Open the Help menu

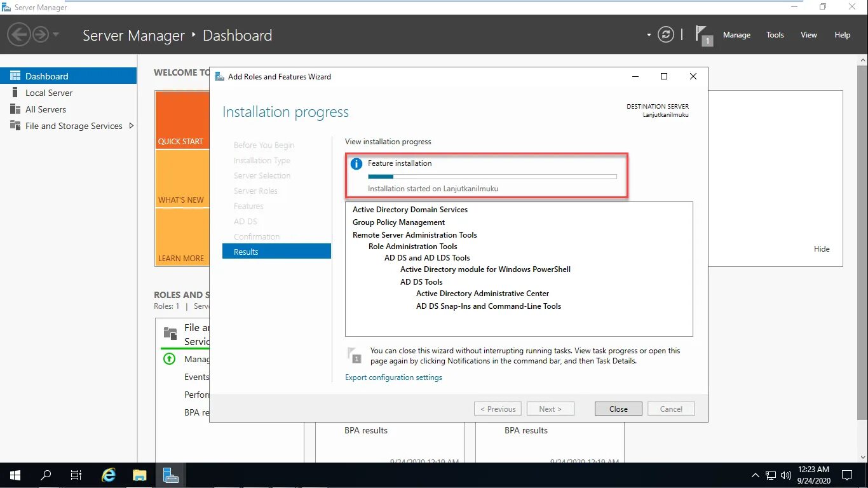click(842, 35)
